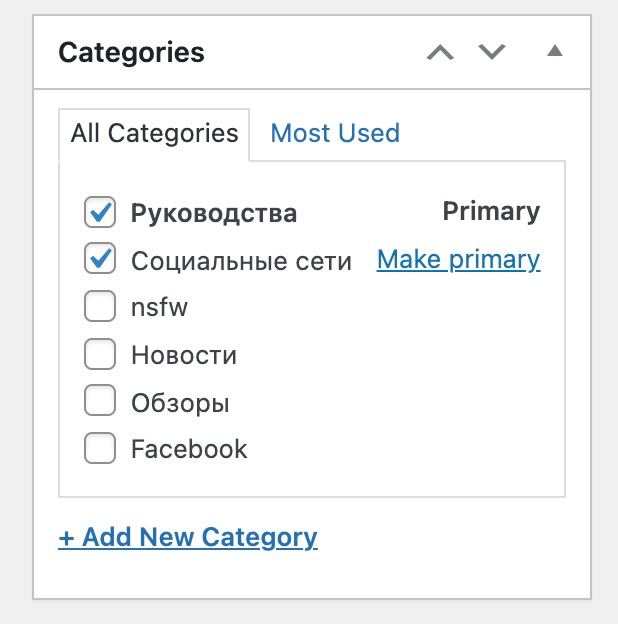This screenshot has height=624, width=618.
Task: Enable the nsfw category checkbox
Action: point(100,307)
